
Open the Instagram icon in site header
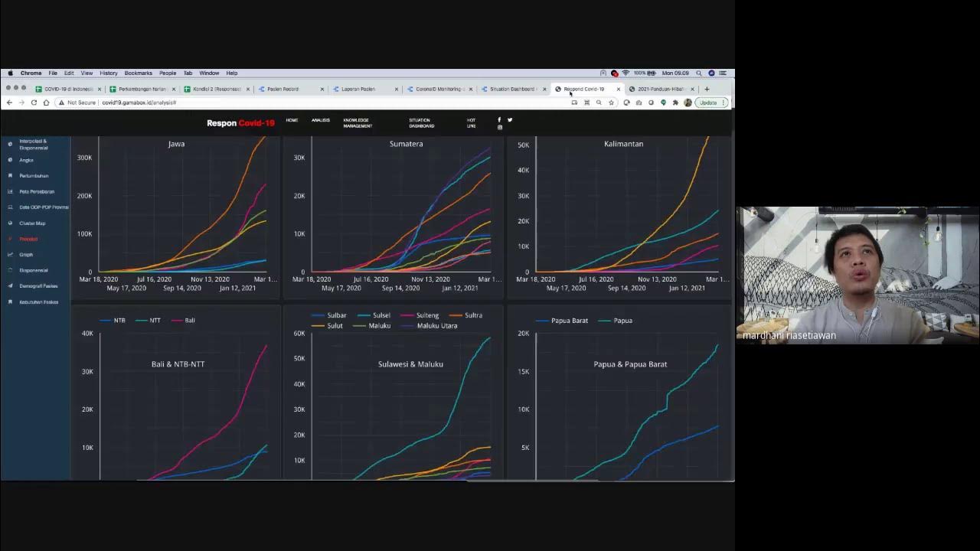499,127
